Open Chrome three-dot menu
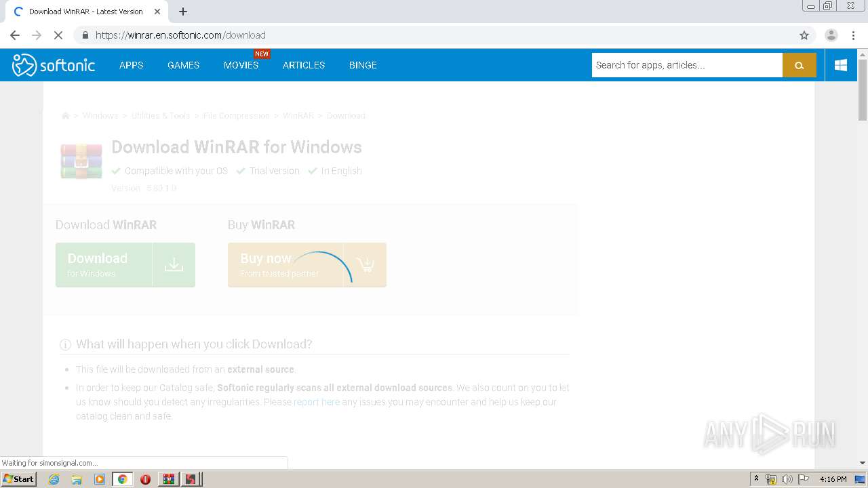 pyautogui.click(x=853, y=35)
